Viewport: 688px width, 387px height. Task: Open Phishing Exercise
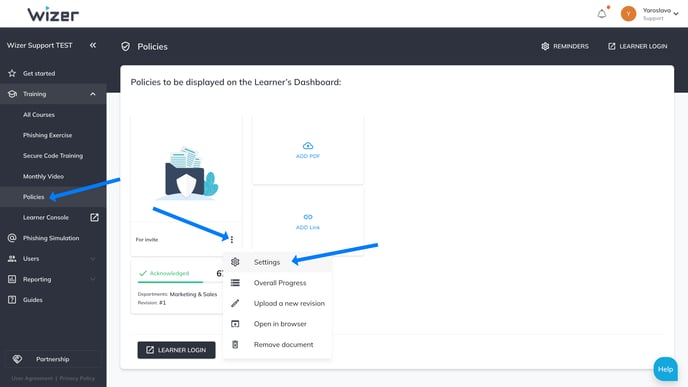[47, 135]
